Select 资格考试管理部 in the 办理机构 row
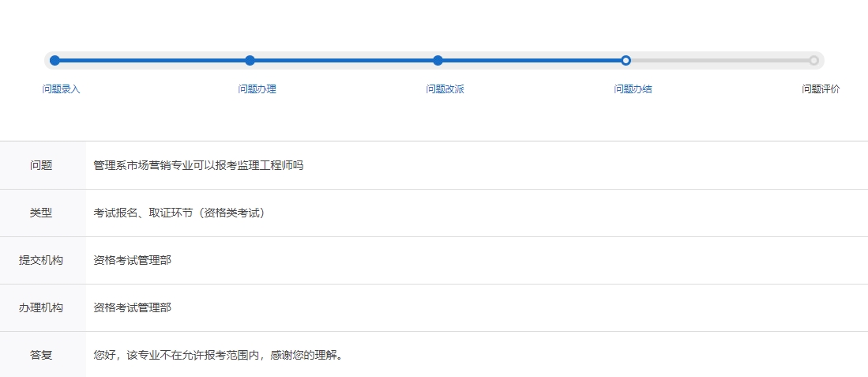The width and height of the screenshot is (868, 377). coord(132,307)
